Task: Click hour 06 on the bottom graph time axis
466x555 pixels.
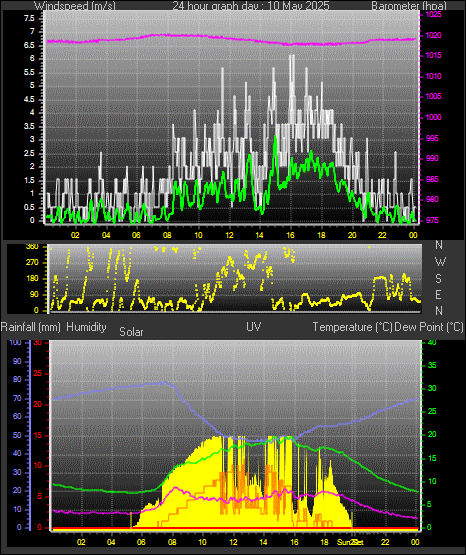Action: coord(141,542)
